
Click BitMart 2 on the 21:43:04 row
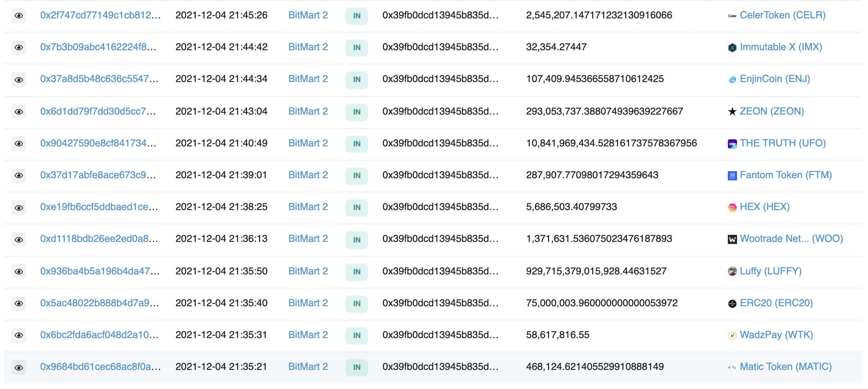[x=308, y=111]
